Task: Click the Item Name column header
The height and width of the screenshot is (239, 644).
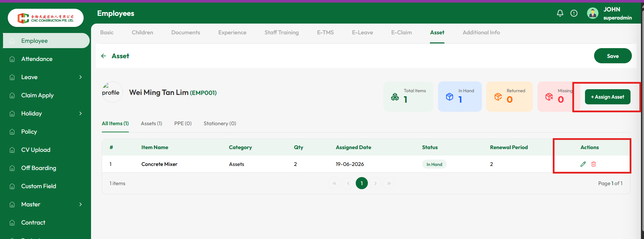Action: click(x=155, y=147)
